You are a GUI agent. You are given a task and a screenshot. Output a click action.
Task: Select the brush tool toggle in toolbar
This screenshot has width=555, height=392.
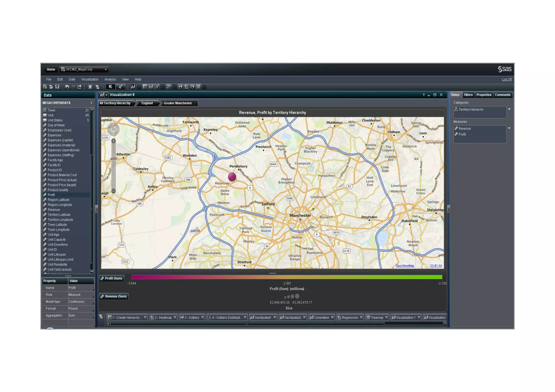(120, 87)
